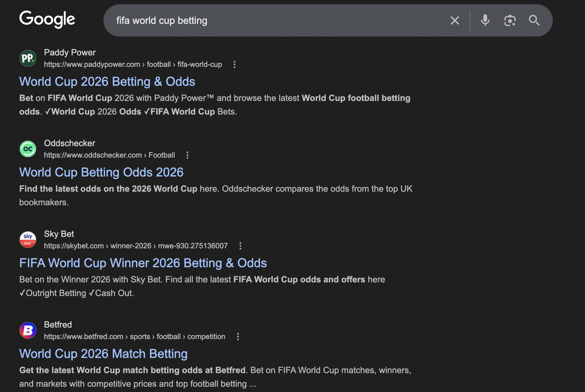Open search by image camera icon

(x=510, y=21)
